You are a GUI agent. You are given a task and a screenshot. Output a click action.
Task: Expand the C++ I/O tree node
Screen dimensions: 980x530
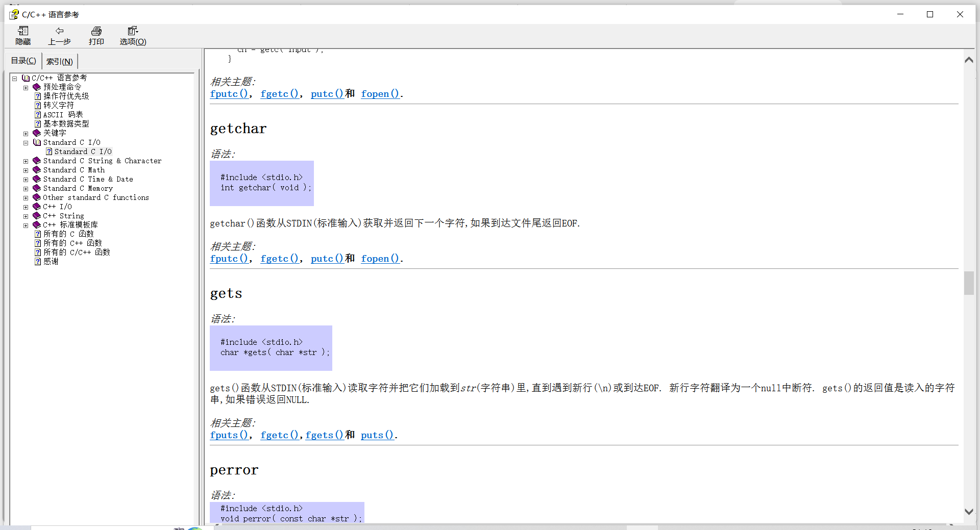(26, 207)
